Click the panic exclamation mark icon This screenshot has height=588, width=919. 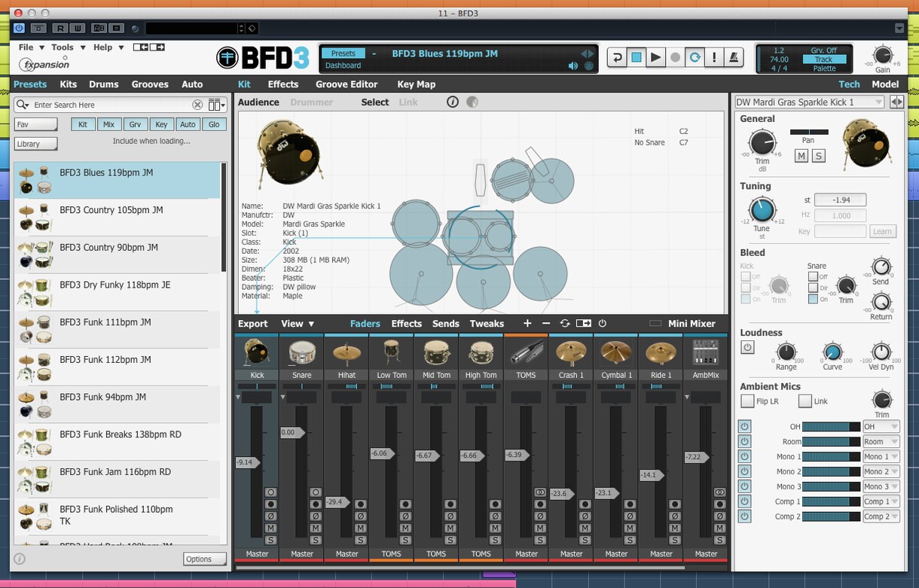pyautogui.click(x=714, y=57)
